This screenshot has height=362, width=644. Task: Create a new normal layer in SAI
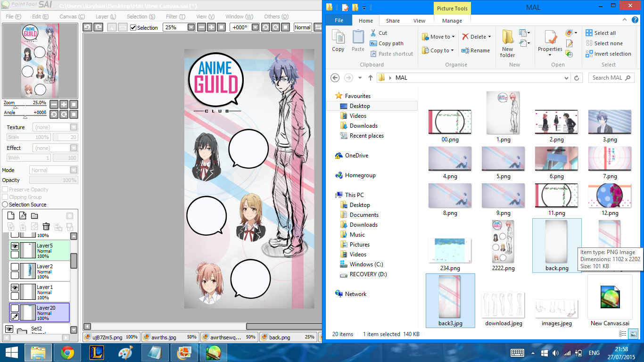click(x=11, y=216)
